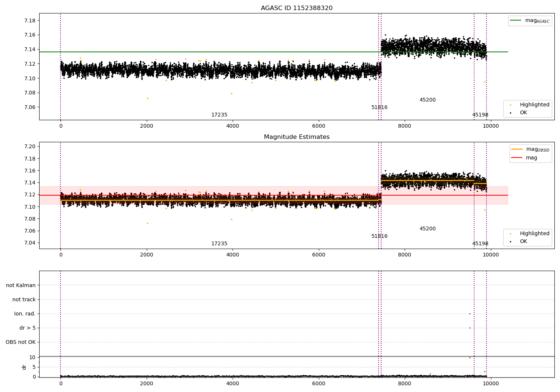This screenshot has width=560, height=392.
Task: Click the 'mag OBSID' legend label text
Action: pyautogui.click(x=538, y=149)
